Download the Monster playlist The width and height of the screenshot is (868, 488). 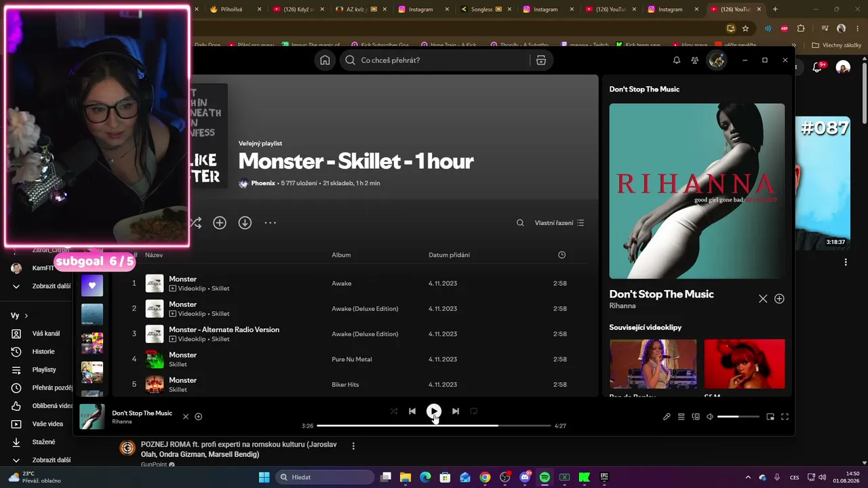click(x=245, y=223)
